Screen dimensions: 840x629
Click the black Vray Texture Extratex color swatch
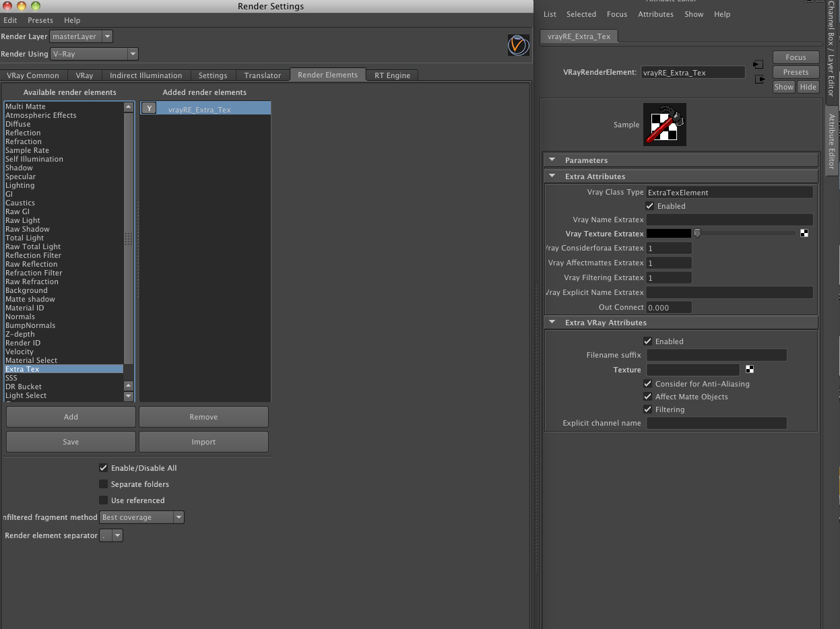pos(669,234)
